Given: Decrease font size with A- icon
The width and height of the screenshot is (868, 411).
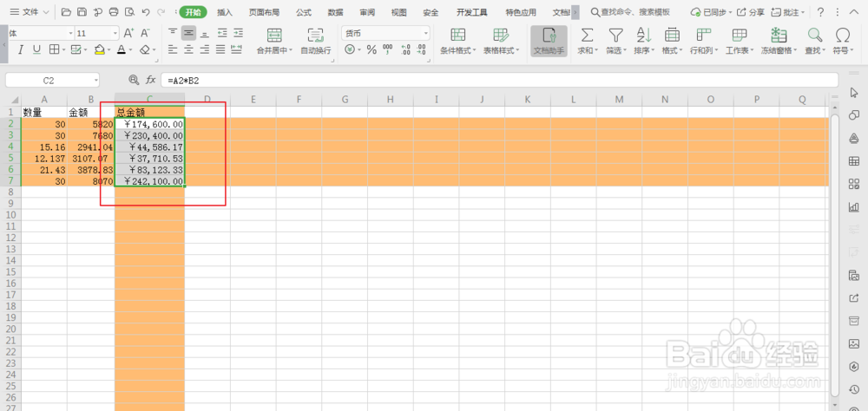Looking at the screenshot, I should 145,33.
